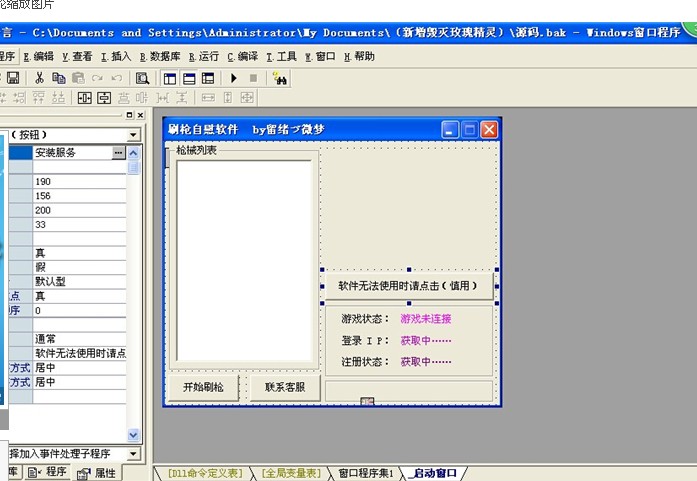Switch to the [全局变量表] tab
The width and height of the screenshot is (697, 481).
[x=291, y=473]
